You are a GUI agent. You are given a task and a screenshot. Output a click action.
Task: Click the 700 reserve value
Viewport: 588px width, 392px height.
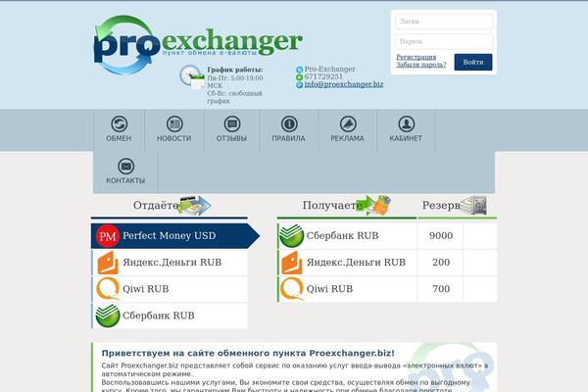point(441,289)
